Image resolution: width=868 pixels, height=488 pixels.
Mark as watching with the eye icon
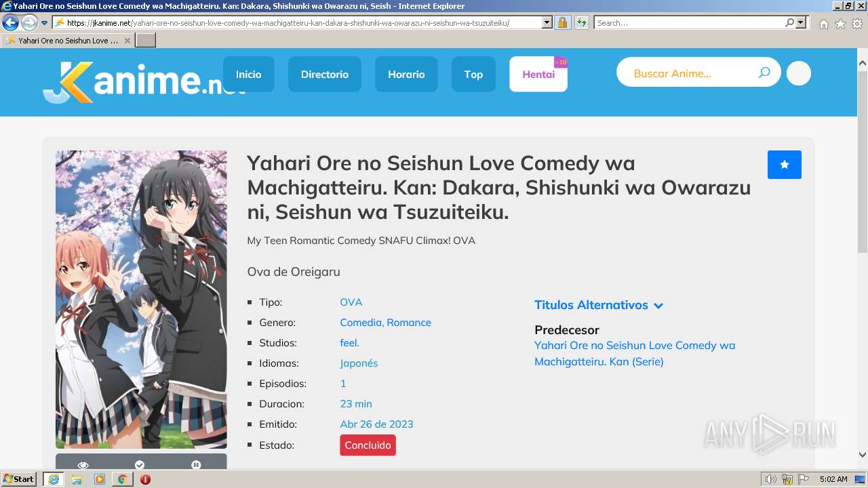click(x=83, y=465)
